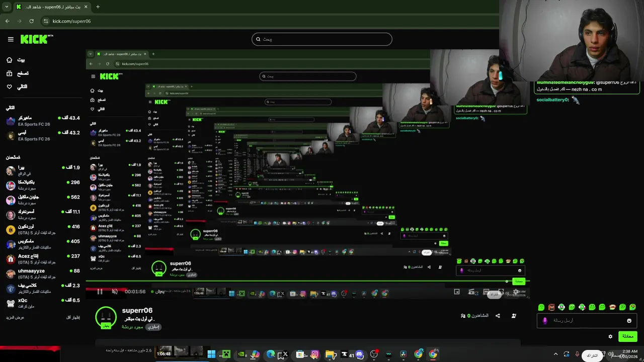Click the chat message field (أرسل رسالة)

click(x=587, y=321)
